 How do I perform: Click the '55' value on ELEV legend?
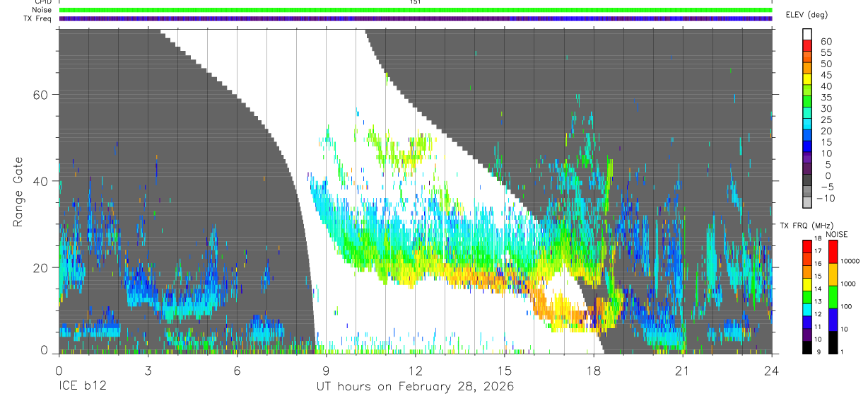[826, 52]
